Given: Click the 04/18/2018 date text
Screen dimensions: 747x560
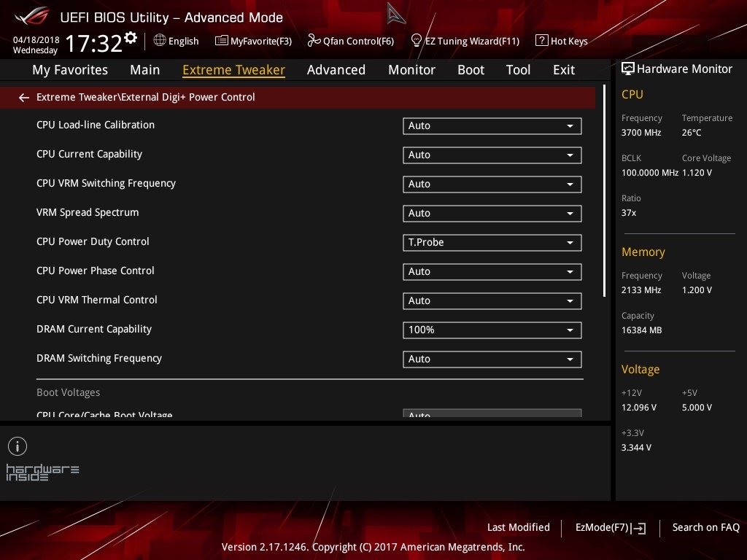Looking at the screenshot, I should pos(36,40).
